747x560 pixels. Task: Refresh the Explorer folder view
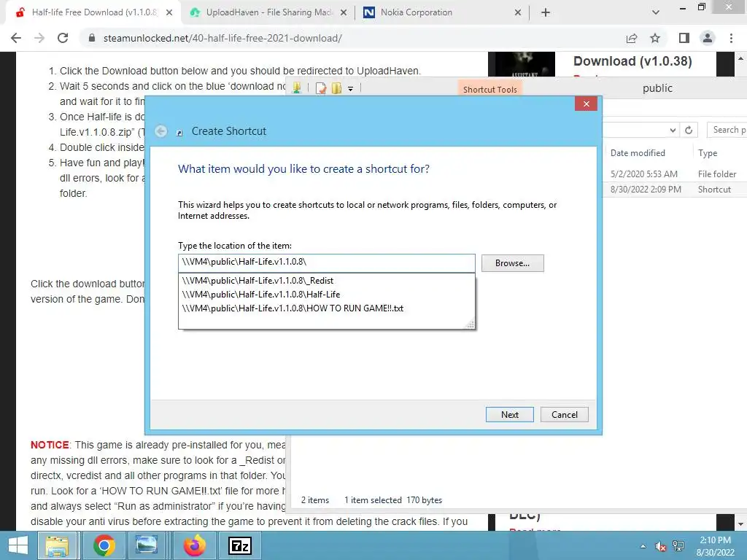pyautogui.click(x=689, y=130)
